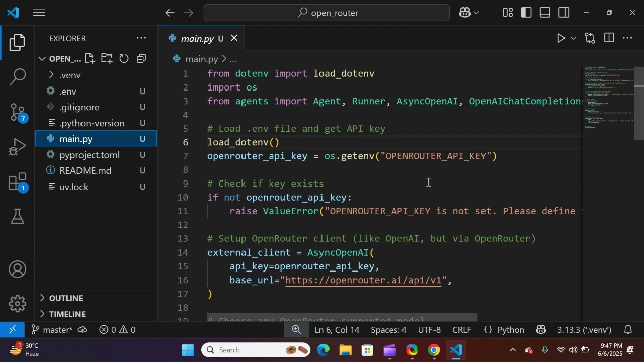
Task: Toggle the bottom panel visibility
Action: point(545,13)
